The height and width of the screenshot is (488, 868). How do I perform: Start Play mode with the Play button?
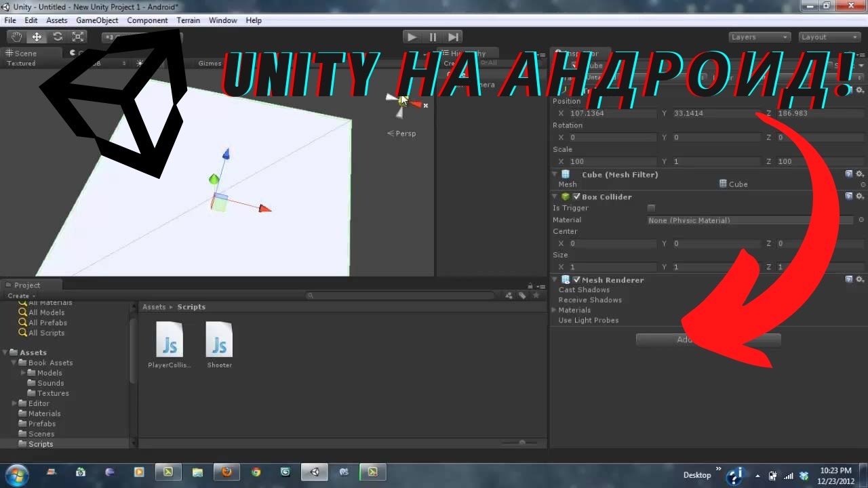pos(412,37)
